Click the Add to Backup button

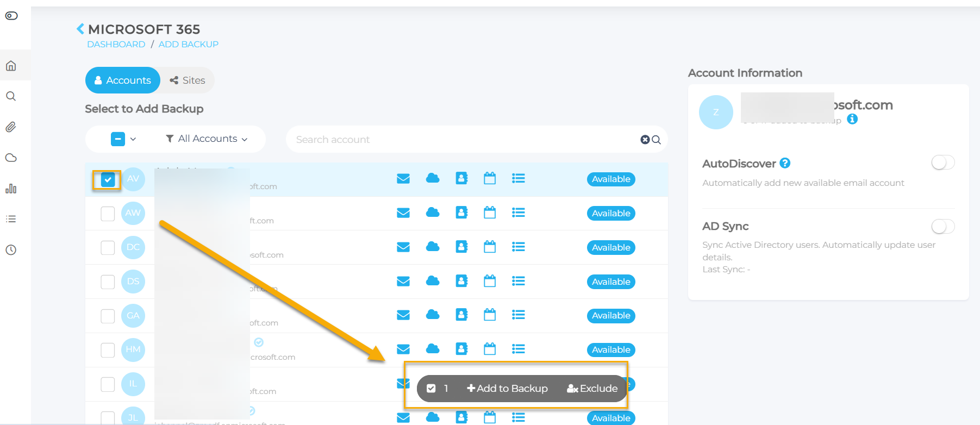click(x=507, y=389)
